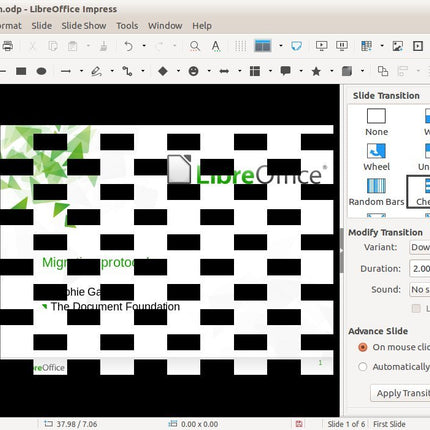Click the Arrange objects icon
This screenshot has width=430, height=430.
pos(383,71)
